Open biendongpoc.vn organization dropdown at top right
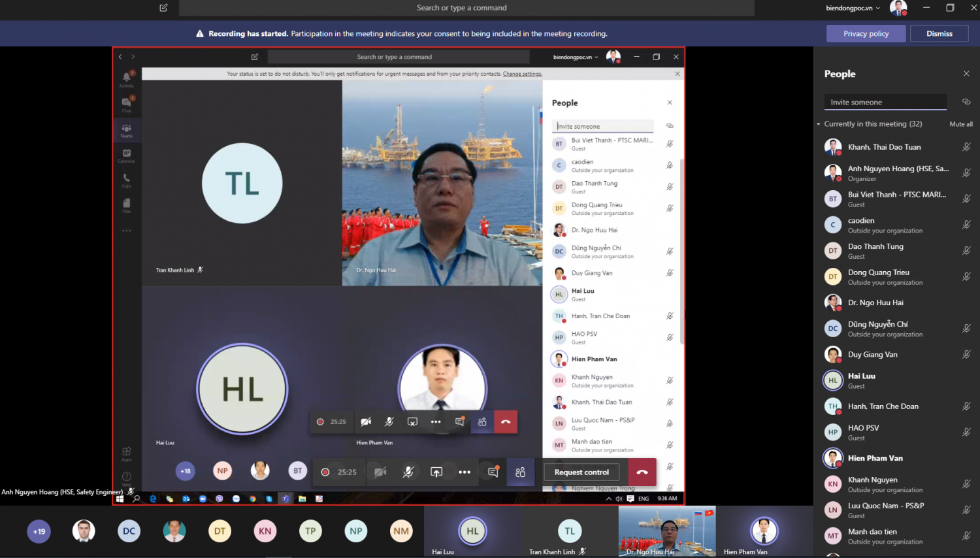Screen dimensions: 980x558 tap(853, 8)
